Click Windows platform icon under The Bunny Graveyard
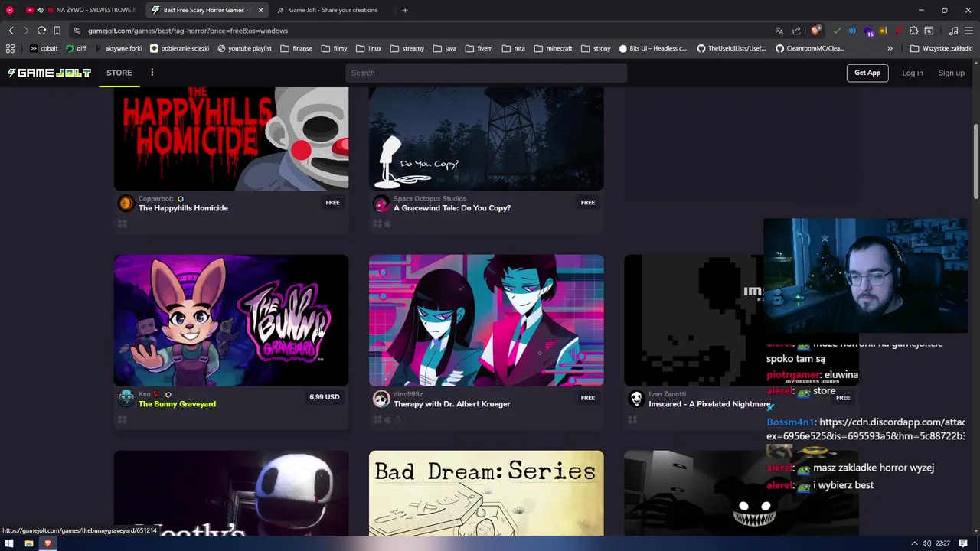 [122, 419]
